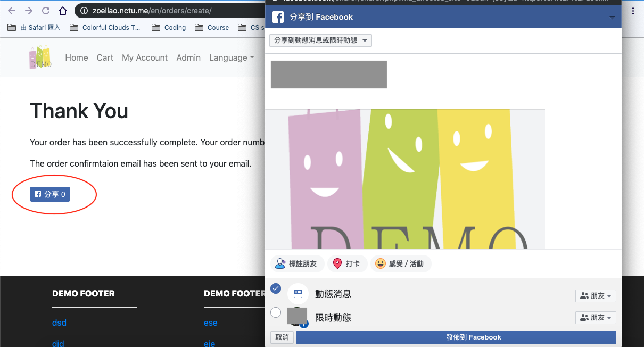Go to Home page

click(77, 57)
